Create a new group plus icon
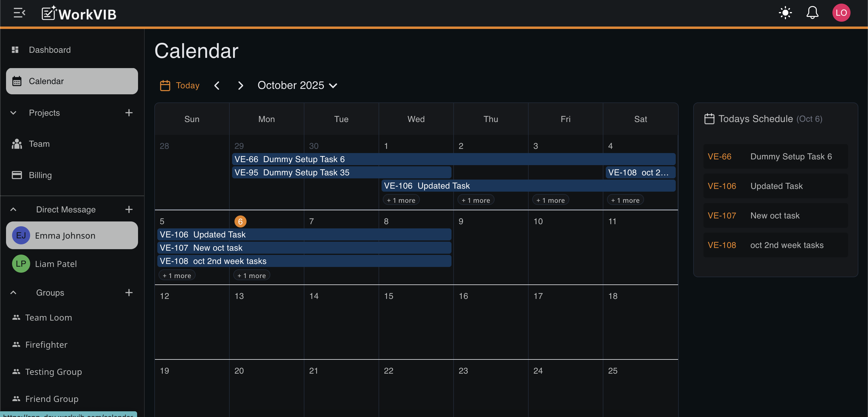This screenshot has width=868, height=417. [x=129, y=292]
